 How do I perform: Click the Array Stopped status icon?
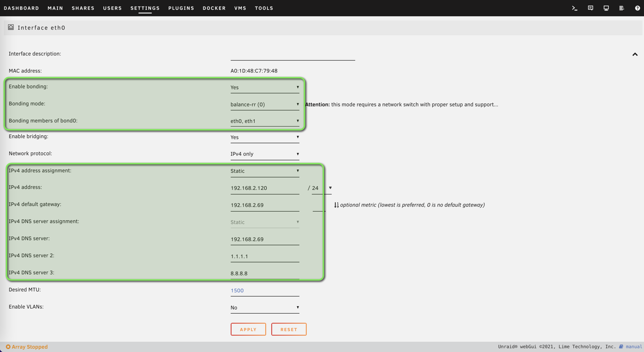(x=8, y=347)
